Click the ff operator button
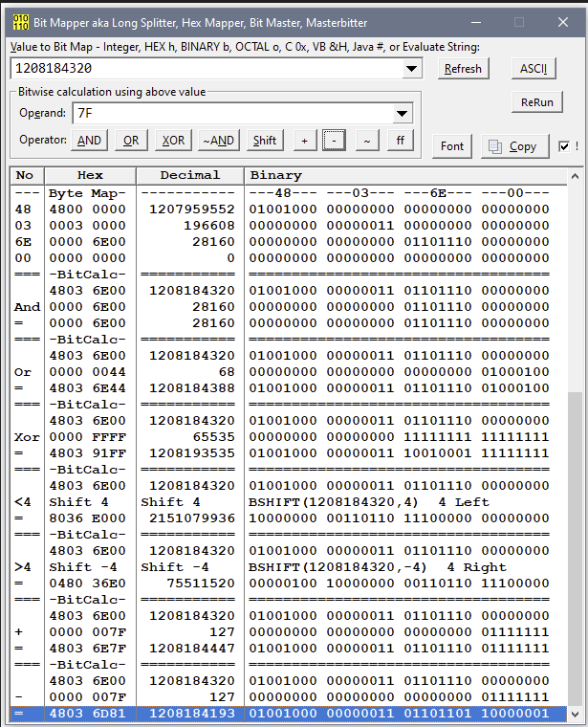The height and width of the screenshot is (727, 588). point(401,140)
